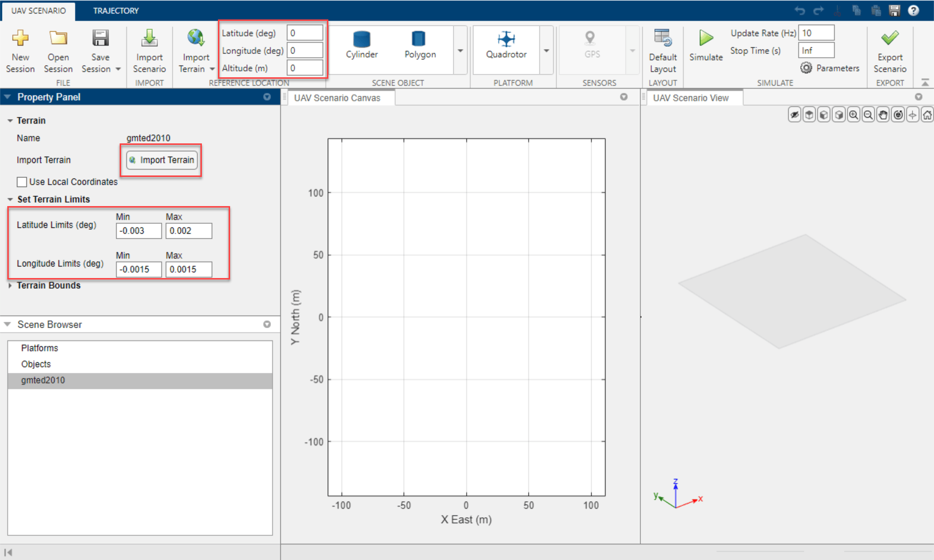Click the Altitude (m) reference field
Screen dimensions: 934x560
pos(305,68)
